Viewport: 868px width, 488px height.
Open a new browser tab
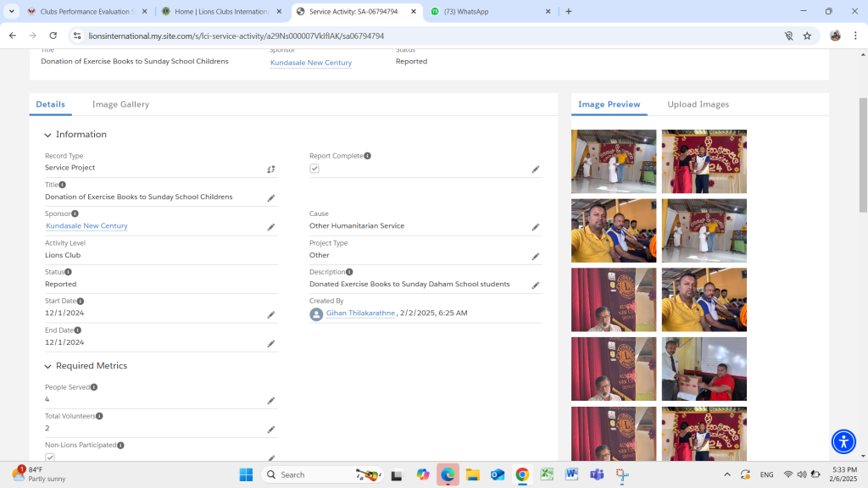tap(569, 11)
